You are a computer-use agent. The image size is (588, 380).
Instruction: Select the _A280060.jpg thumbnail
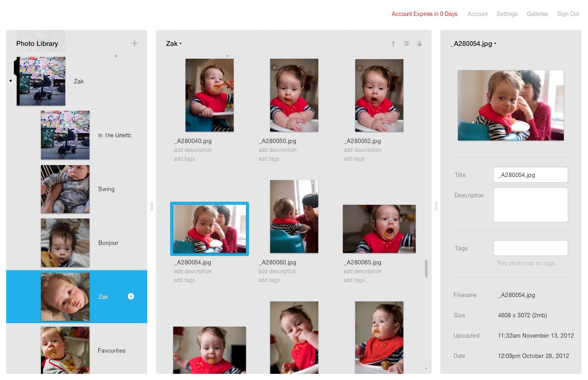point(294,216)
